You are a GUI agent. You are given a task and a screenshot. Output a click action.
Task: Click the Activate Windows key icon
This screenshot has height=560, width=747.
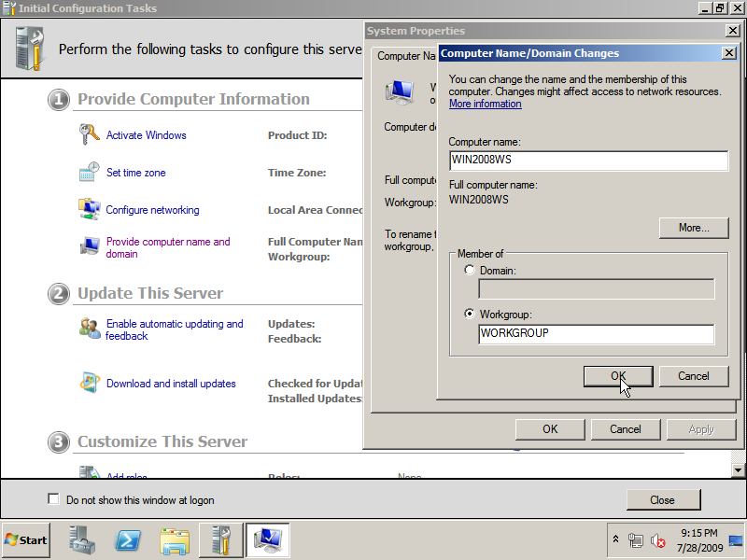(x=89, y=134)
